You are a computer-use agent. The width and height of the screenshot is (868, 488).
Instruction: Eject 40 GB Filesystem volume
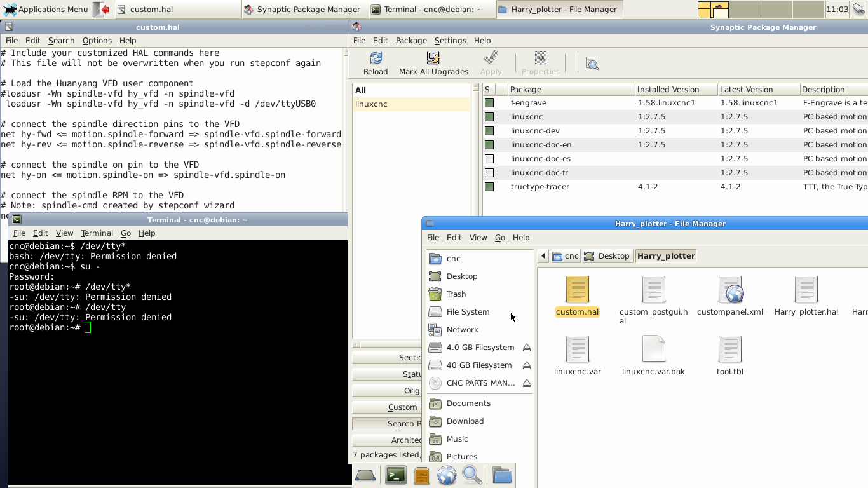[x=526, y=365]
